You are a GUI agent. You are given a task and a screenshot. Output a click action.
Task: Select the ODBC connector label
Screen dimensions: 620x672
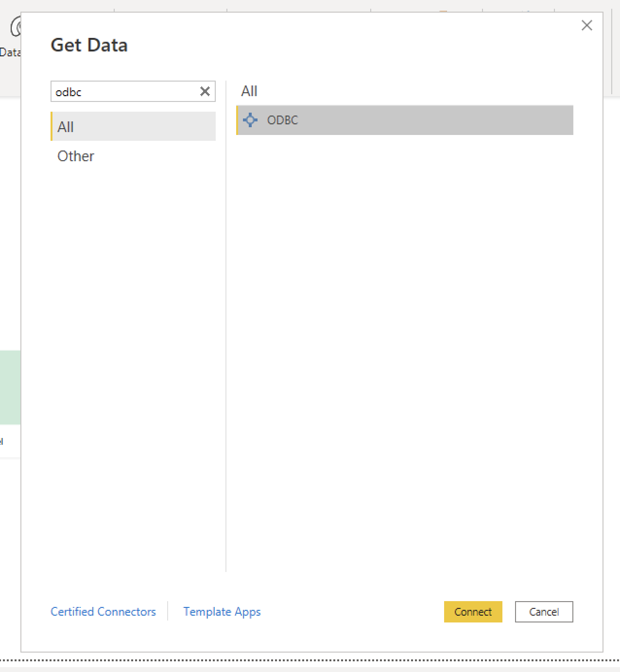pos(282,120)
